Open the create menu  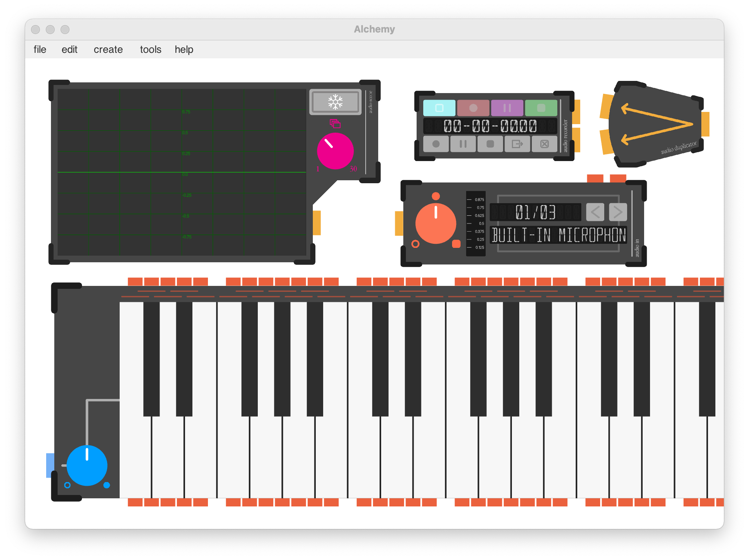pyautogui.click(x=108, y=49)
